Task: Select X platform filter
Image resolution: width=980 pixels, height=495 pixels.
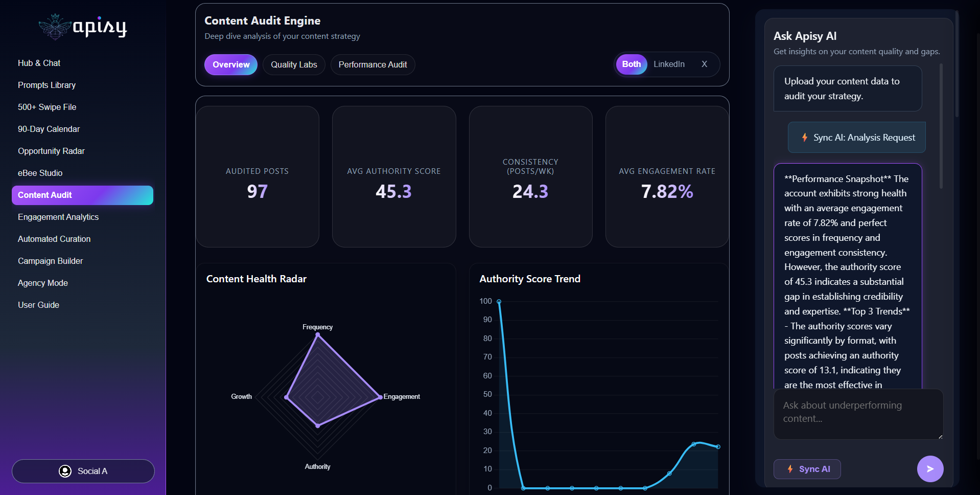Action: coord(704,64)
